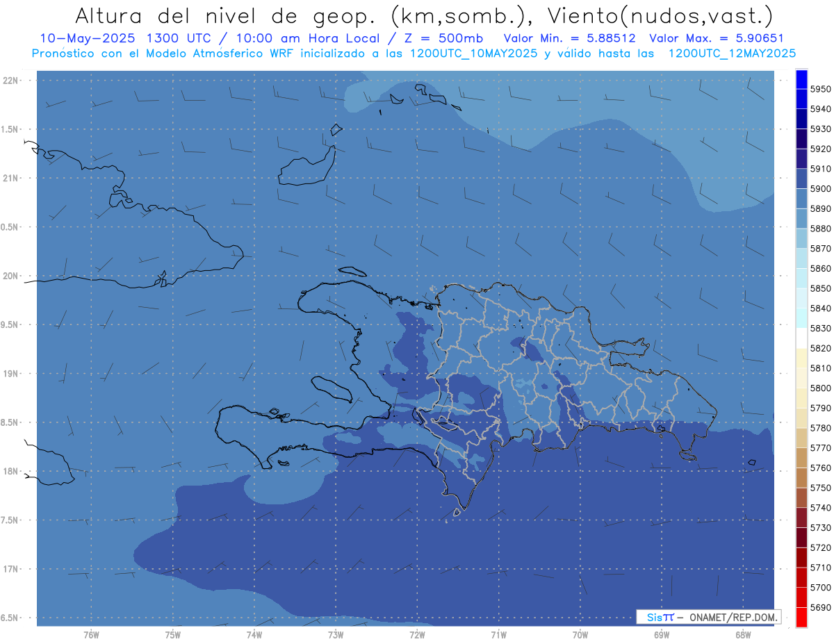Click the legend value 5710
The height and width of the screenshot is (644, 834).
(x=821, y=568)
